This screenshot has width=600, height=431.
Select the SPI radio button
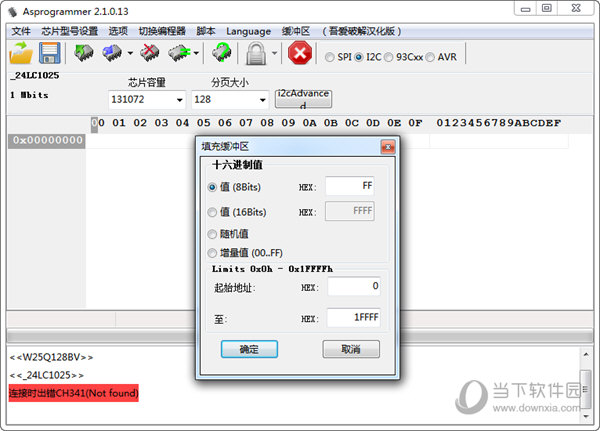tap(329, 57)
